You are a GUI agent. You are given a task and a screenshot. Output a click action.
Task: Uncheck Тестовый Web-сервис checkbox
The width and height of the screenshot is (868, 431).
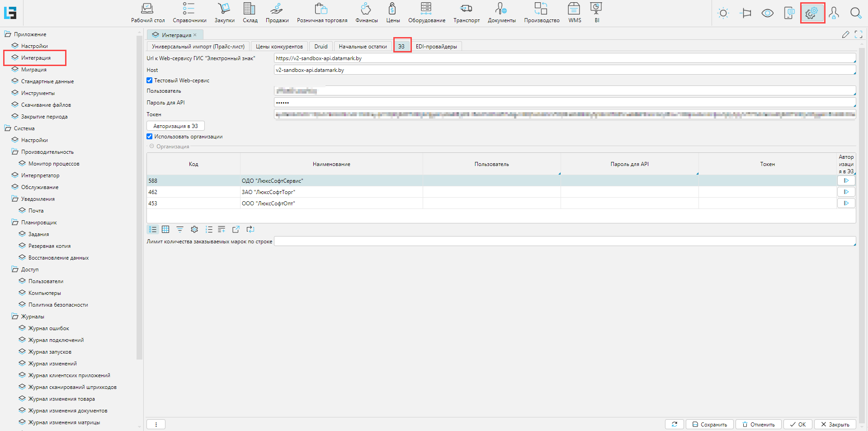[x=150, y=81]
